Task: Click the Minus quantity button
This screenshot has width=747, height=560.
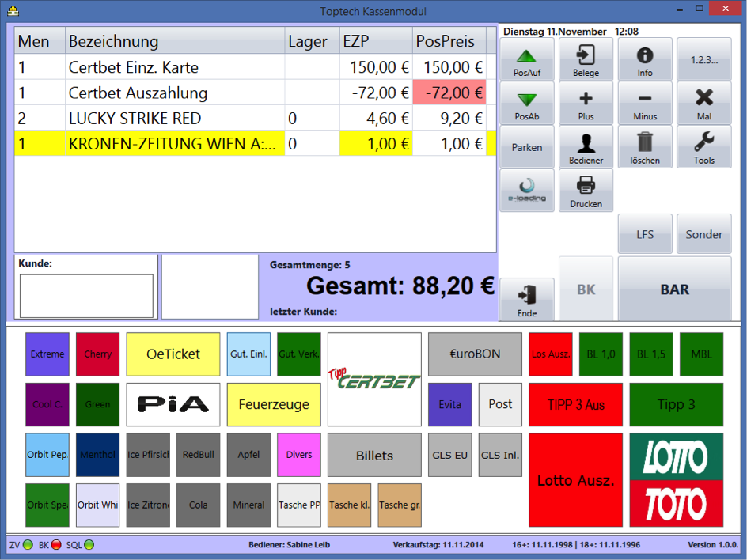Action: (x=645, y=103)
